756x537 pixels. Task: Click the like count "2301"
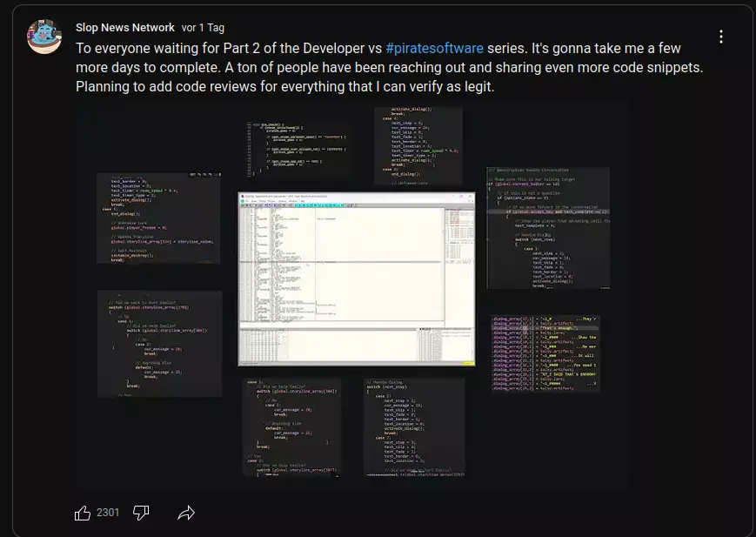click(x=108, y=513)
